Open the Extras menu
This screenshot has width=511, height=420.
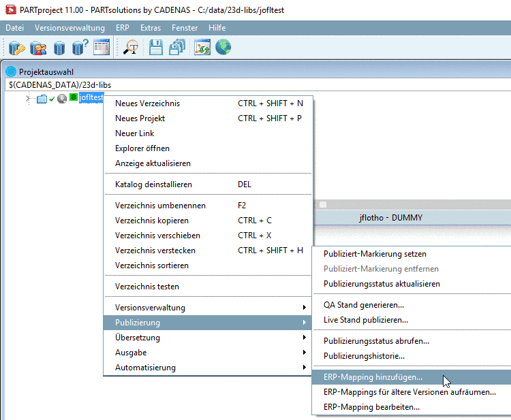coord(151,28)
